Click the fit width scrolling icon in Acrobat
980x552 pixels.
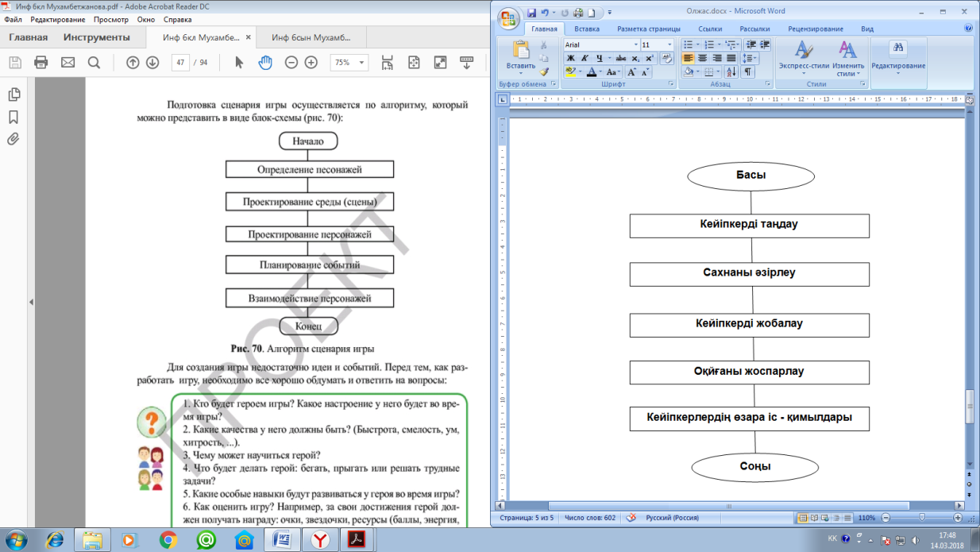tap(388, 63)
